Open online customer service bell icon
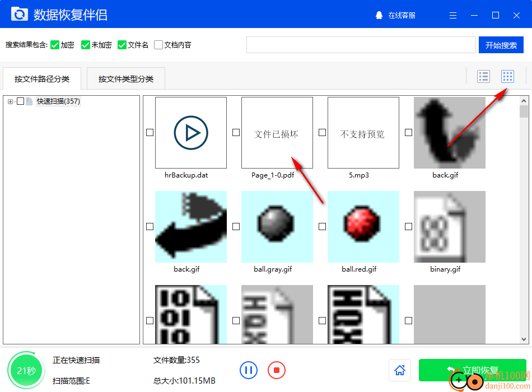Image resolution: width=532 pixels, height=392 pixels. point(379,15)
